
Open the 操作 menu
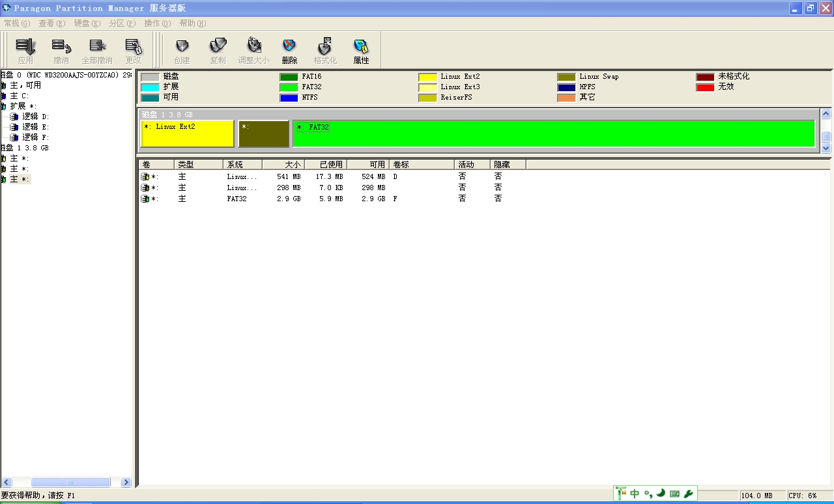(x=157, y=23)
